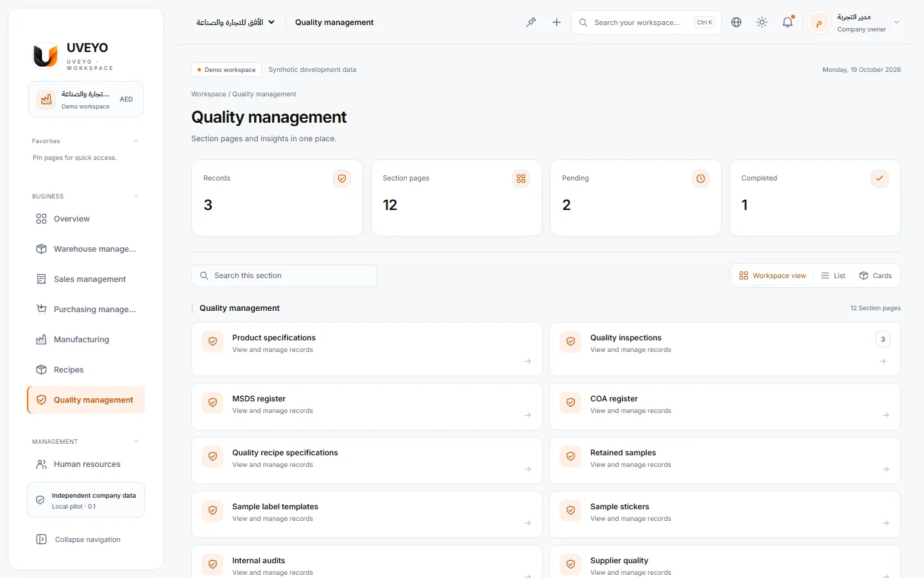Click the arrow on MSDS register card
924x578 pixels.
[527, 416]
